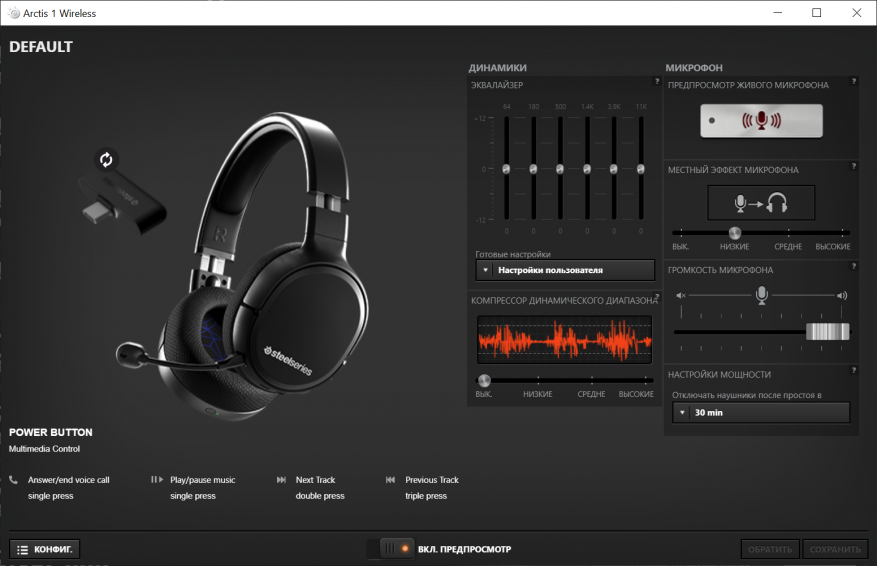Click the POWER BUTTON heading

pyautogui.click(x=51, y=432)
